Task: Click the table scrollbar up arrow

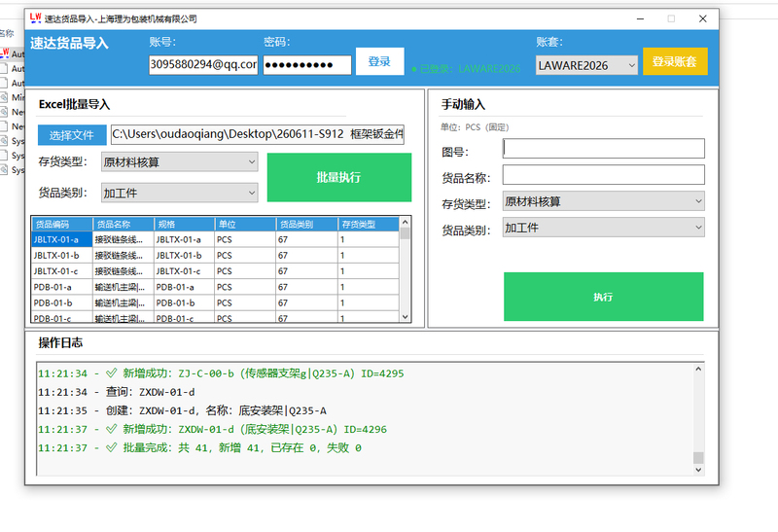Action: pyautogui.click(x=405, y=222)
